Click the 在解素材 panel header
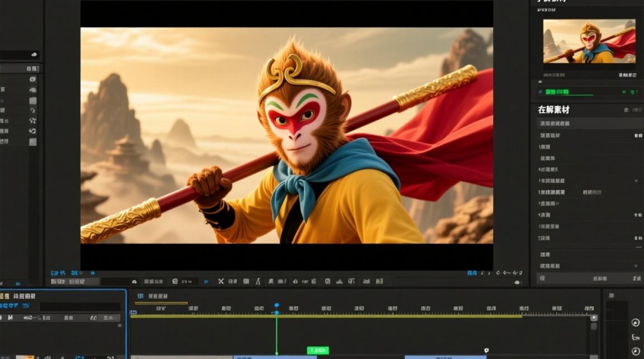The width and height of the screenshot is (644, 359). click(553, 110)
